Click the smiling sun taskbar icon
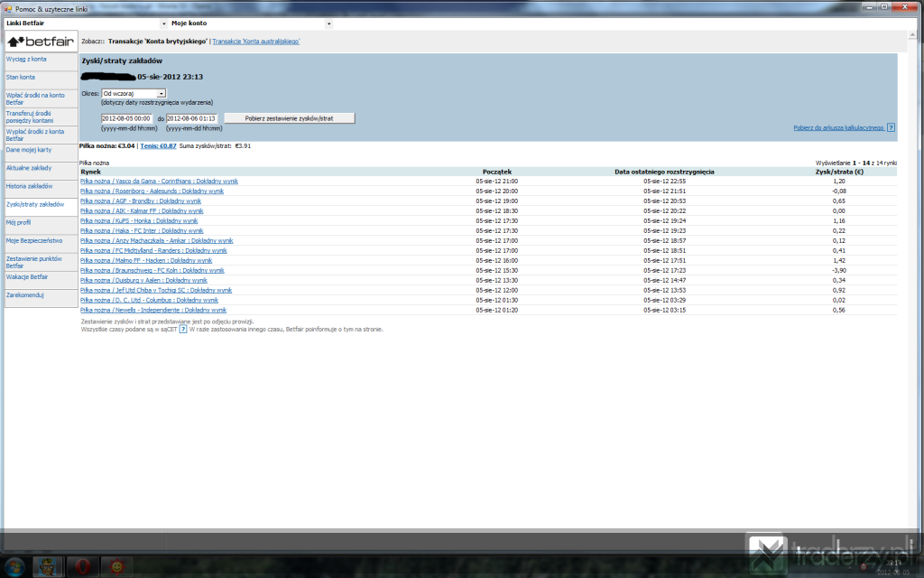Image resolution: width=924 pixels, height=578 pixels. tap(116, 567)
